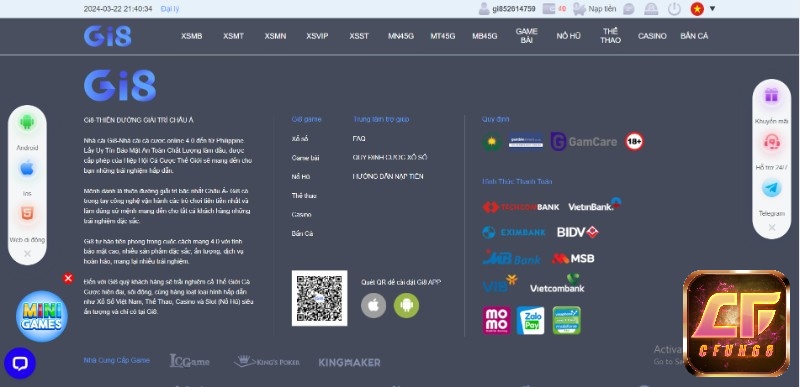Click the MoMo payment logo
This screenshot has height=387, width=800.
click(496, 320)
